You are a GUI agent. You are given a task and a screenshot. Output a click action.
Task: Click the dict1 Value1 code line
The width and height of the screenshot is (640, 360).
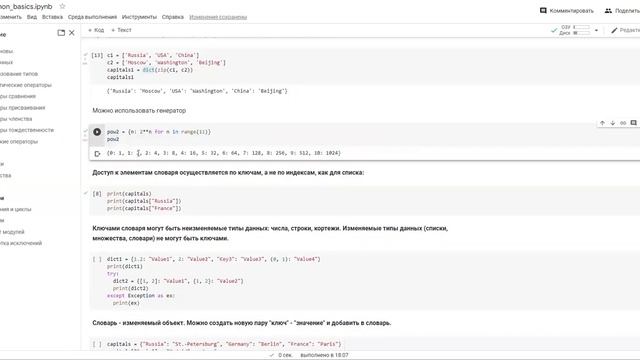tap(213, 259)
